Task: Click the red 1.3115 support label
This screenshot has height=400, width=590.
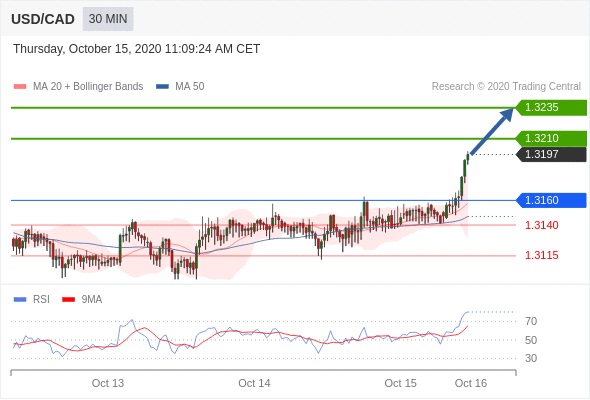Action: (541, 255)
